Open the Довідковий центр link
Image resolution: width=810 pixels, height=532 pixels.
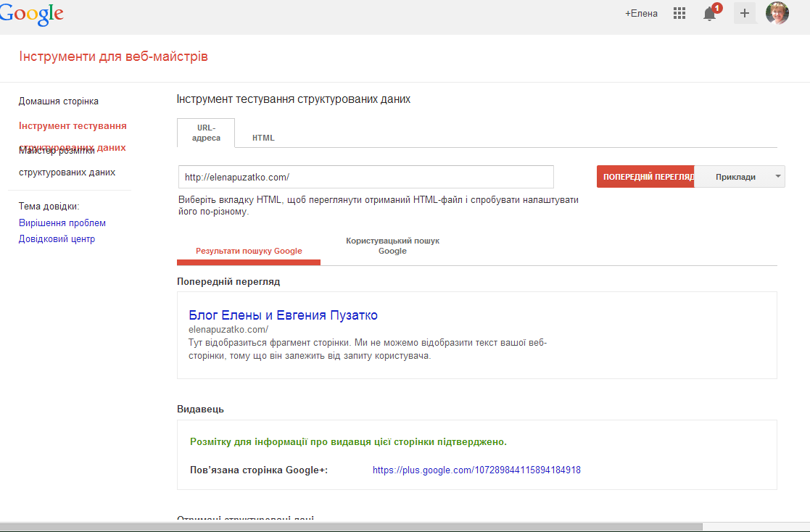click(57, 238)
